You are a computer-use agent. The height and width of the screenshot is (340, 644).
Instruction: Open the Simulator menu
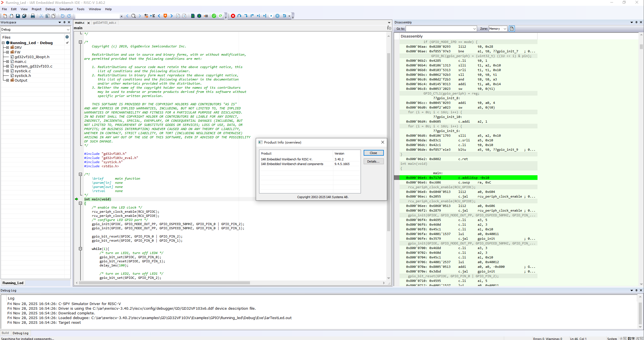pos(66,9)
